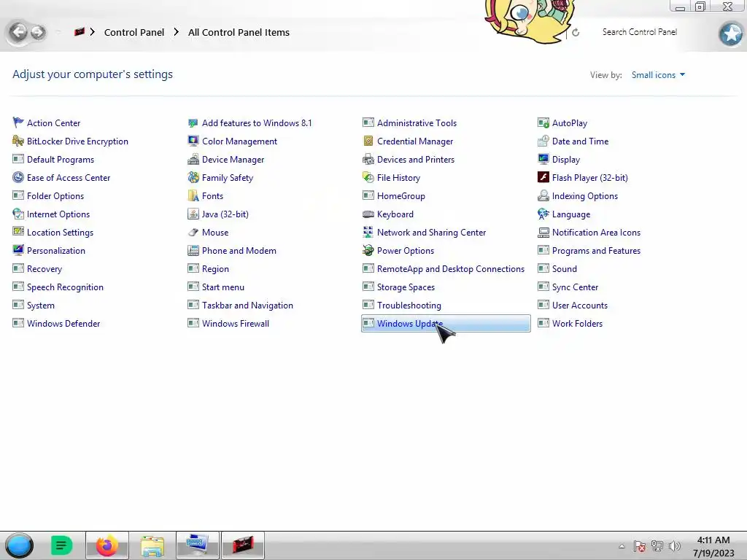Screen dimensions: 747x560
Task: Click the Forward navigation button
Action: [x=38, y=32]
